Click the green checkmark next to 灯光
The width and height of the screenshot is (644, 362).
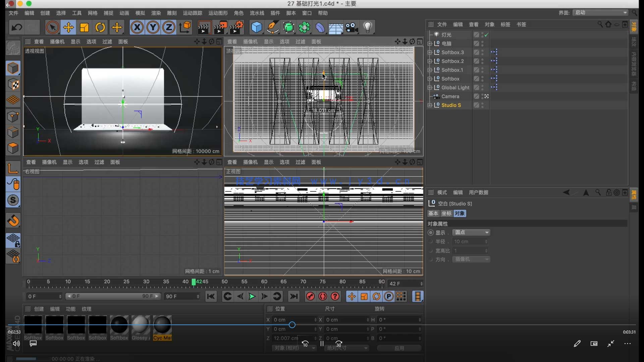(486, 35)
